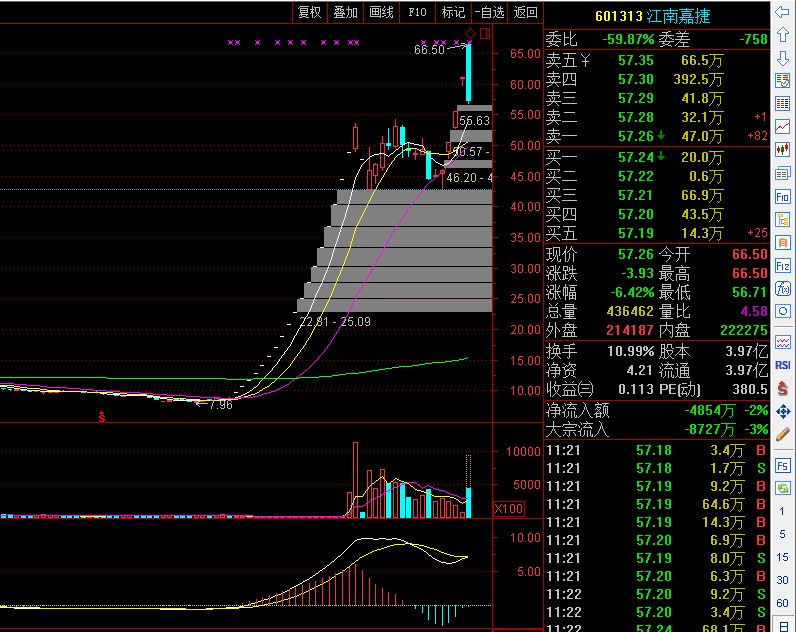Click the 22.81 - 25.09 gap label
Image resolution: width=796 pixels, height=632 pixels.
(335, 321)
